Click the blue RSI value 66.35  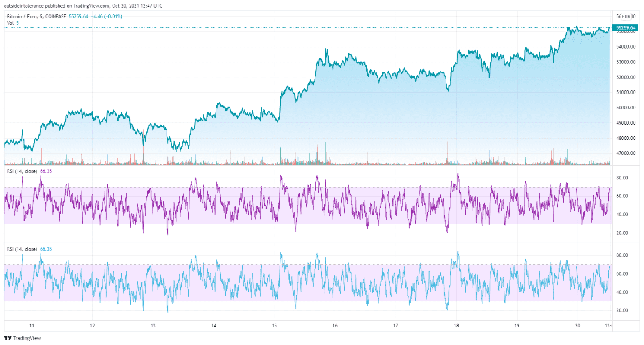pyautogui.click(x=45, y=249)
